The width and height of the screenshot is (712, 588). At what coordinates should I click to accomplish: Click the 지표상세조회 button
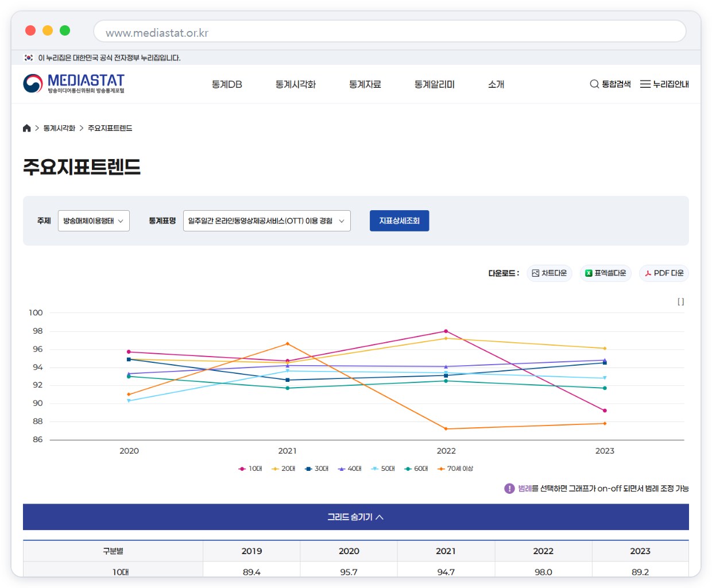pos(400,221)
